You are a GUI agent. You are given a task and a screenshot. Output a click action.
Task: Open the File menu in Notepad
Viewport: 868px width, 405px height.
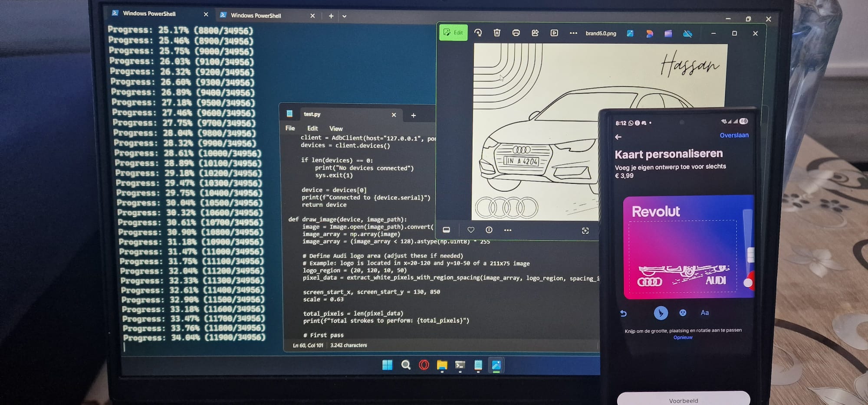pyautogui.click(x=290, y=128)
